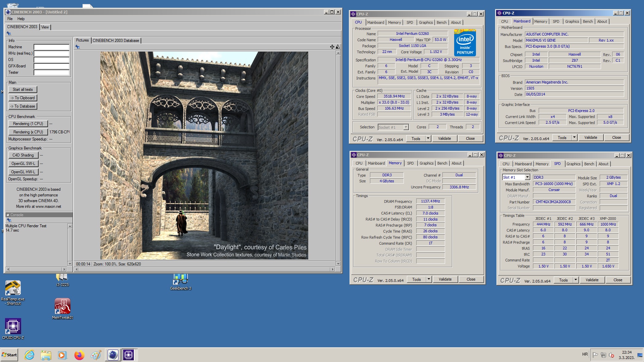This screenshot has height=362, width=644.
Task: Click the triangle icon beside move icon
Action: [x=338, y=47]
